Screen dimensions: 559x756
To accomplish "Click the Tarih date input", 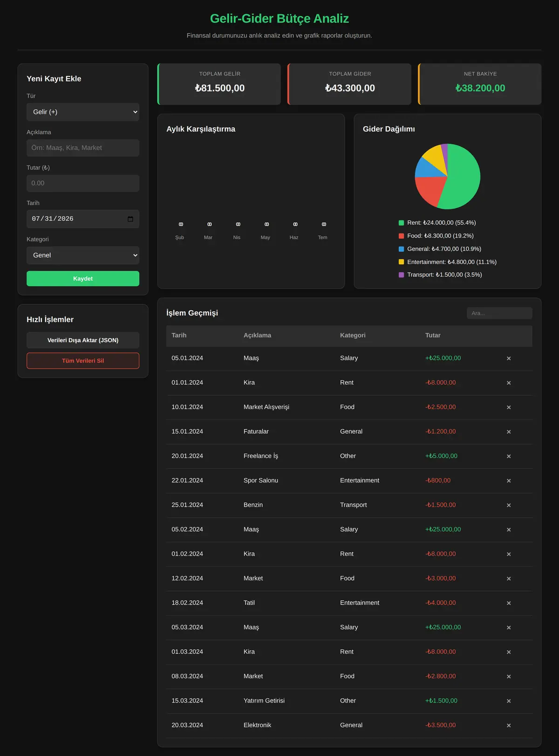I will point(83,219).
